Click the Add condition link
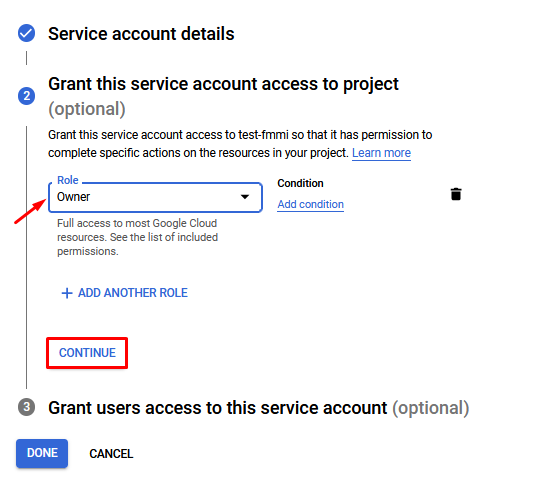549x488 pixels. tap(310, 204)
